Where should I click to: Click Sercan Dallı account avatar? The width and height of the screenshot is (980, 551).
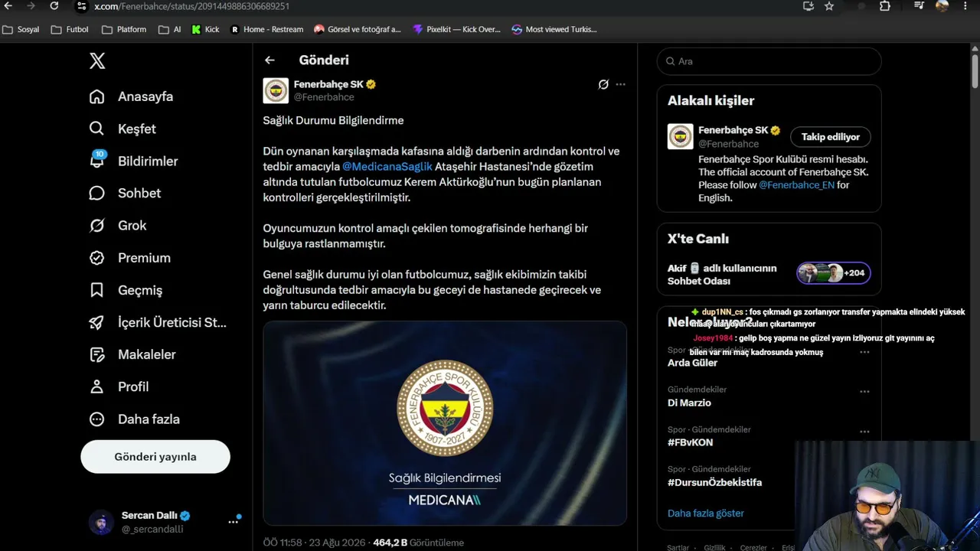click(101, 523)
